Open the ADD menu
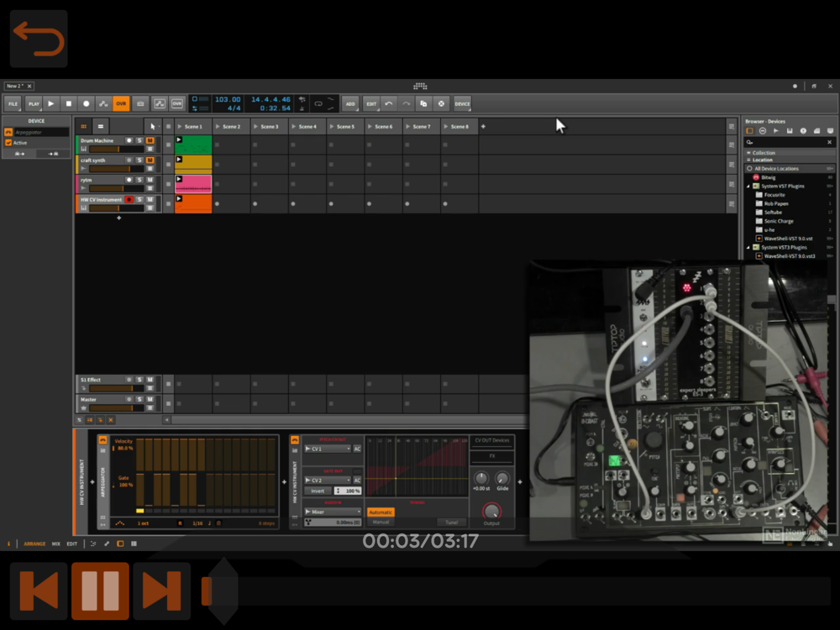Viewport: 840px width, 630px height. [349, 103]
